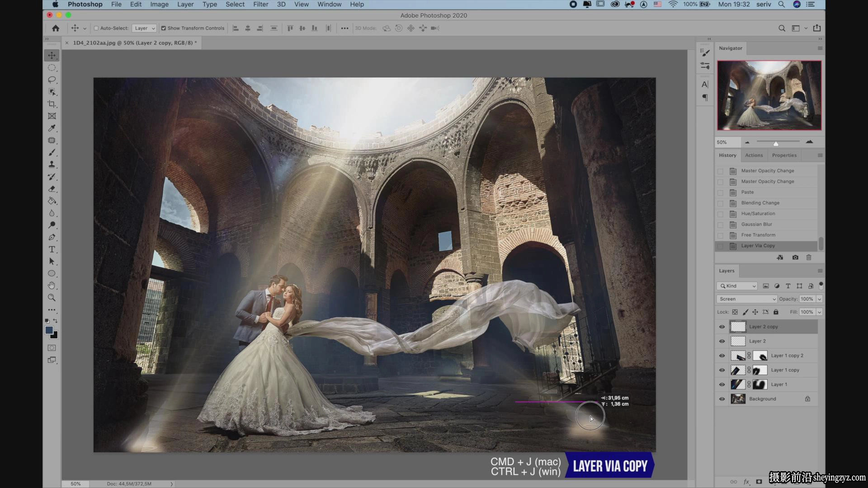868x488 pixels.
Task: Switch to the Properties tab
Action: coord(784,155)
